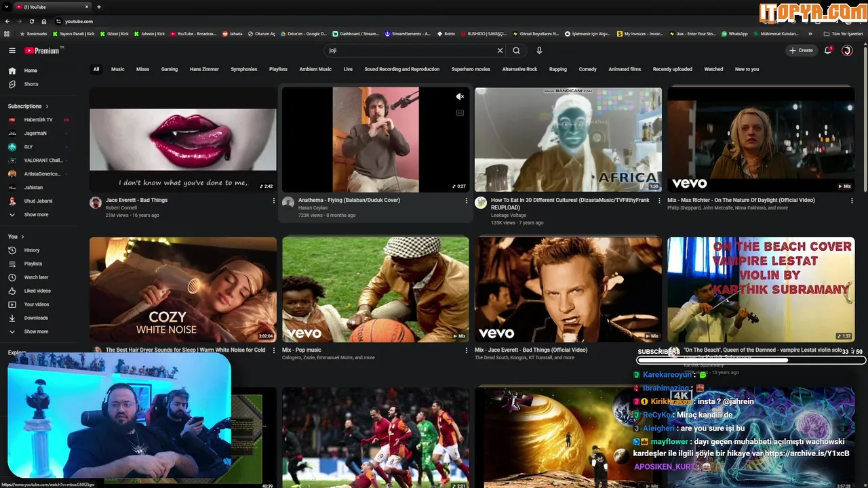868x488 pixels.
Task: Unmute the Anathema preview video
Action: 460,97
